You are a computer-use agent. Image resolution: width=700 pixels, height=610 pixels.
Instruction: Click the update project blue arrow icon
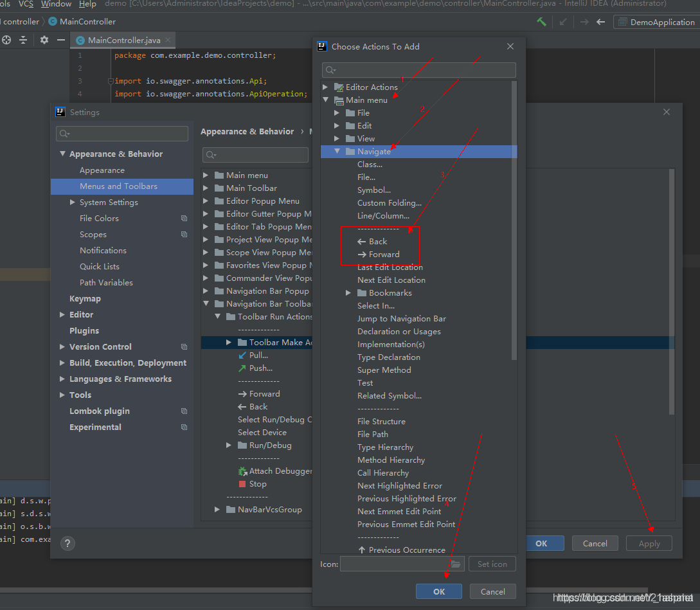[563, 21]
